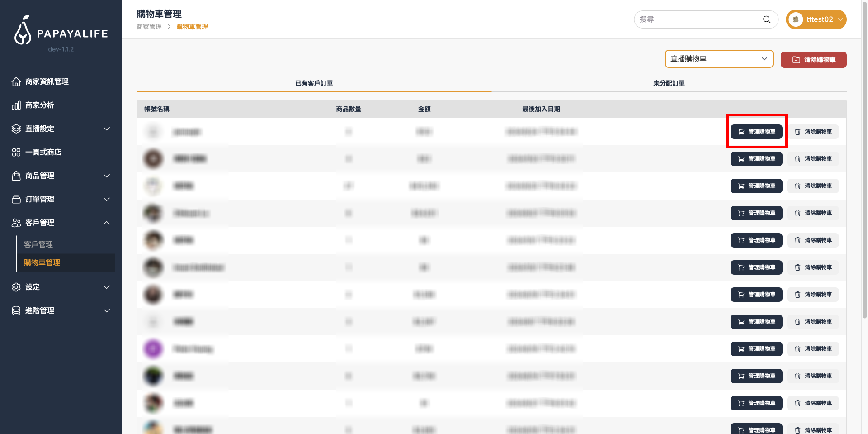Click the PapayaLife logo
Image resolution: width=868 pixels, height=434 pixels.
click(61, 31)
